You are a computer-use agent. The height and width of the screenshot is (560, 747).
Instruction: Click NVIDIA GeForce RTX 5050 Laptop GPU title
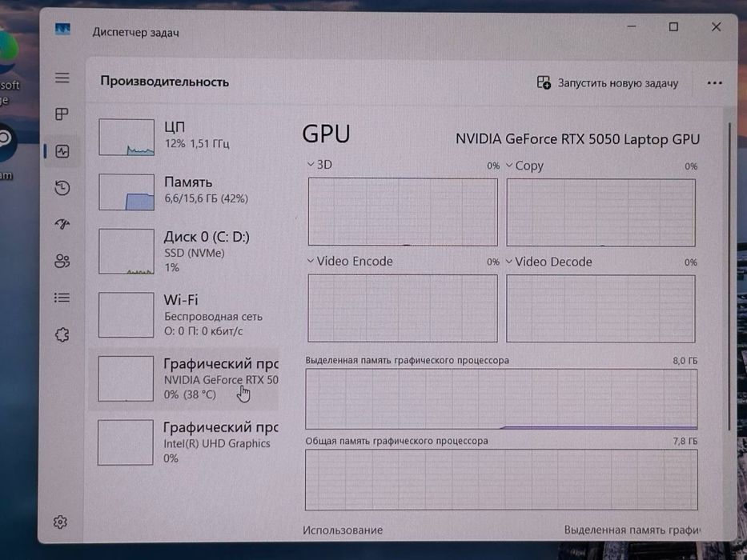pos(577,139)
